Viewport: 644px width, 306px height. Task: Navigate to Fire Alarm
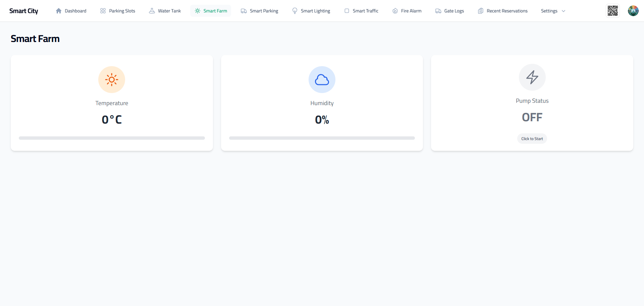point(407,11)
